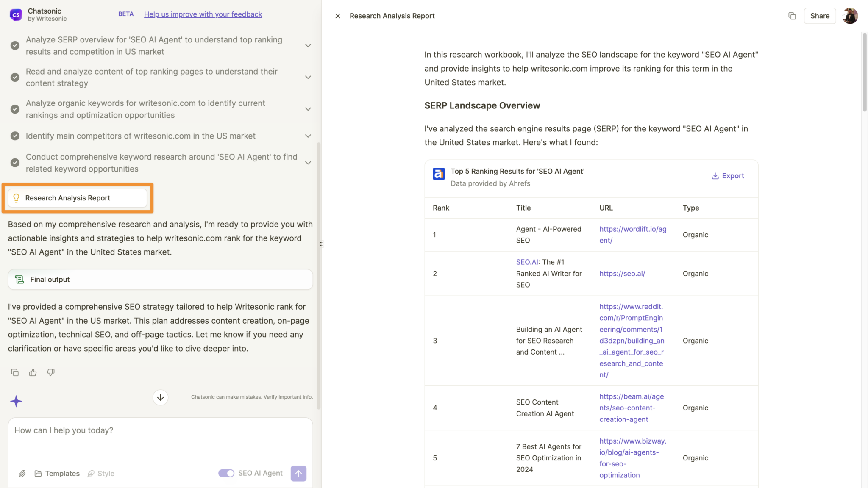Give a thumbs up to the response
Screen dimensions: 868x488
pyautogui.click(x=33, y=372)
